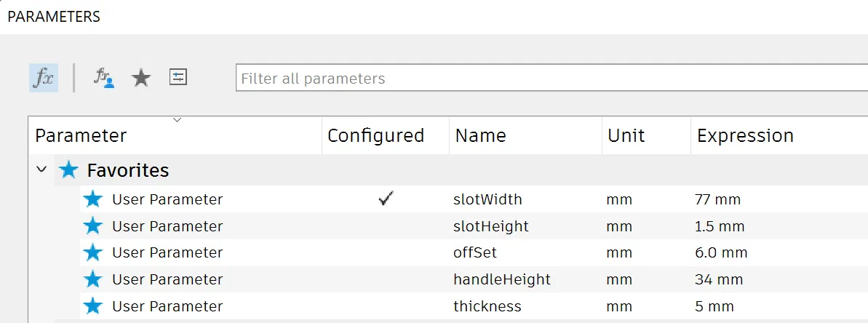This screenshot has height=323, width=868.
Task: Unfavorite the slotHeight parameter star
Action: 93,226
